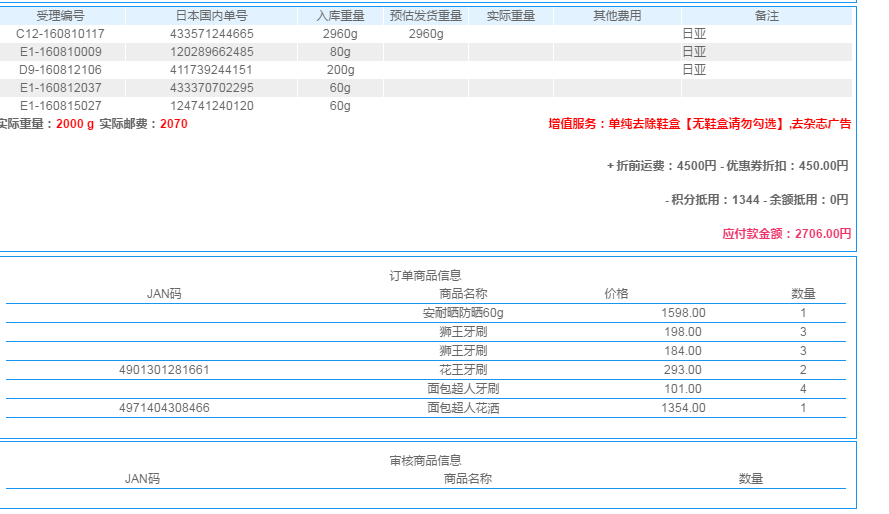Click the 200g warehouse weight cell
Image resolution: width=889 pixels, height=514 pixels.
(x=340, y=70)
